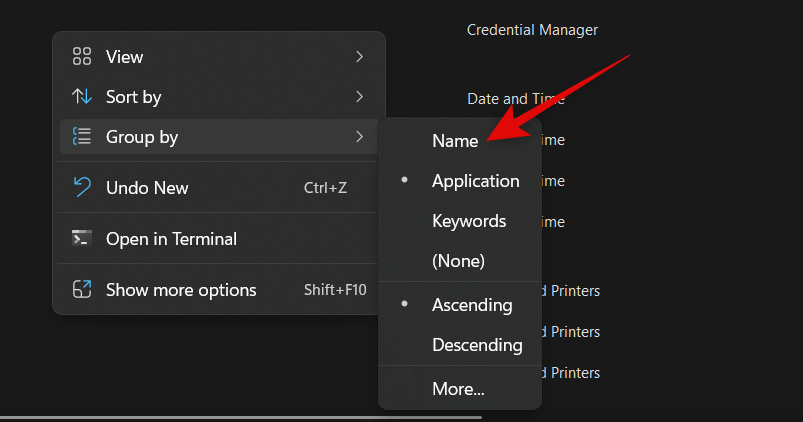Click the Undo curved arrow icon

82,188
